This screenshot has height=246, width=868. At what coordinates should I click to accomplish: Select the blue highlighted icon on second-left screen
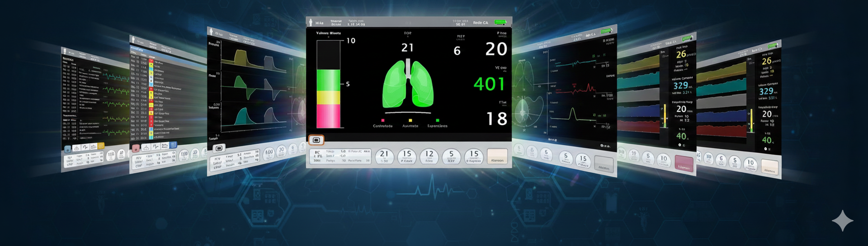[x=173, y=145]
